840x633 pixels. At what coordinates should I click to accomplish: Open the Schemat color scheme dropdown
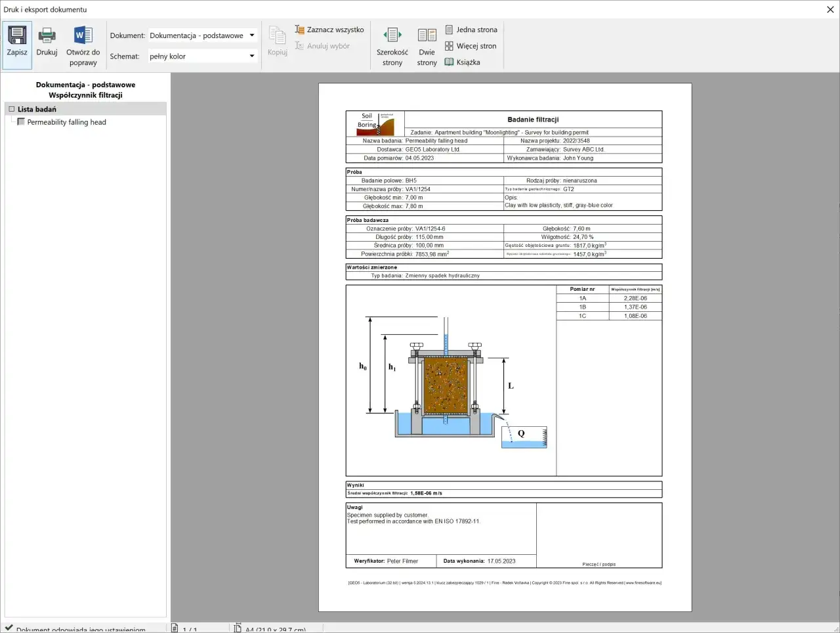[203, 56]
